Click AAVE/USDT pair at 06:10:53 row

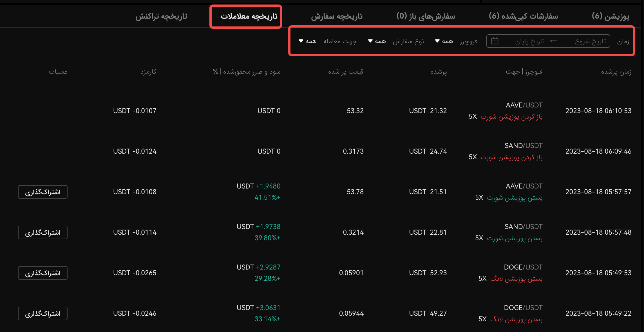[524, 105]
